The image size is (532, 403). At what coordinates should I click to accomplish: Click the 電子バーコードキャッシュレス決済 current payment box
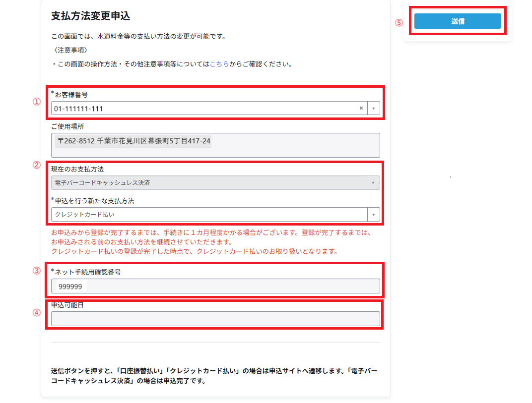pyautogui.click(x=208, y=183)
